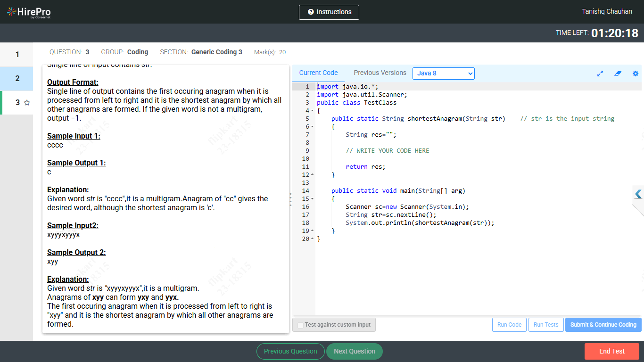644x362 pixels.
Task: Click the System.out.println code line
Action: coord(420,223)
